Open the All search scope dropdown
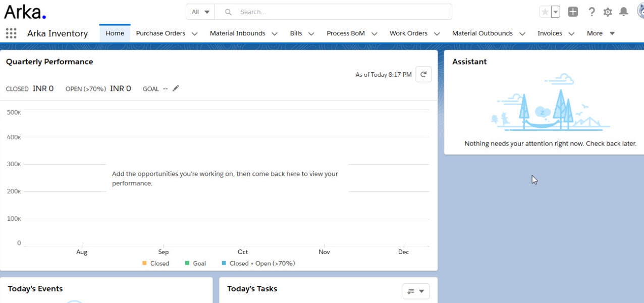644x303 pixels. click(x=200, y=12)
